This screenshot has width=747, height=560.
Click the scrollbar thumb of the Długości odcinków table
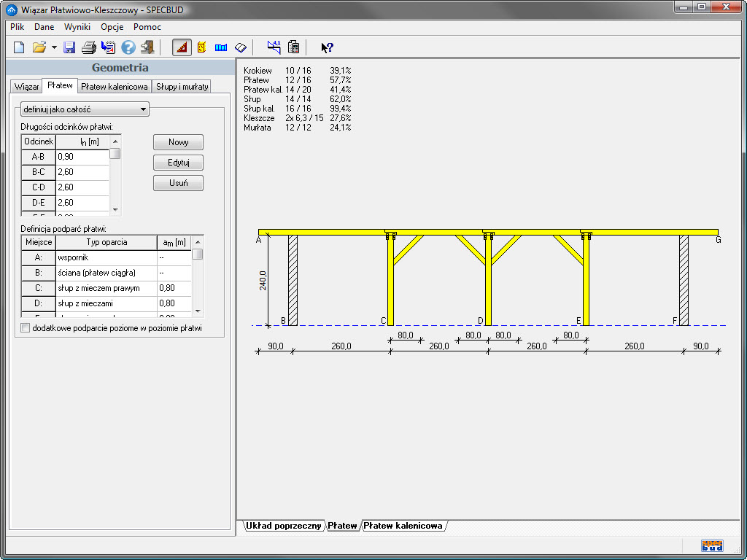[x=115, y=154]
